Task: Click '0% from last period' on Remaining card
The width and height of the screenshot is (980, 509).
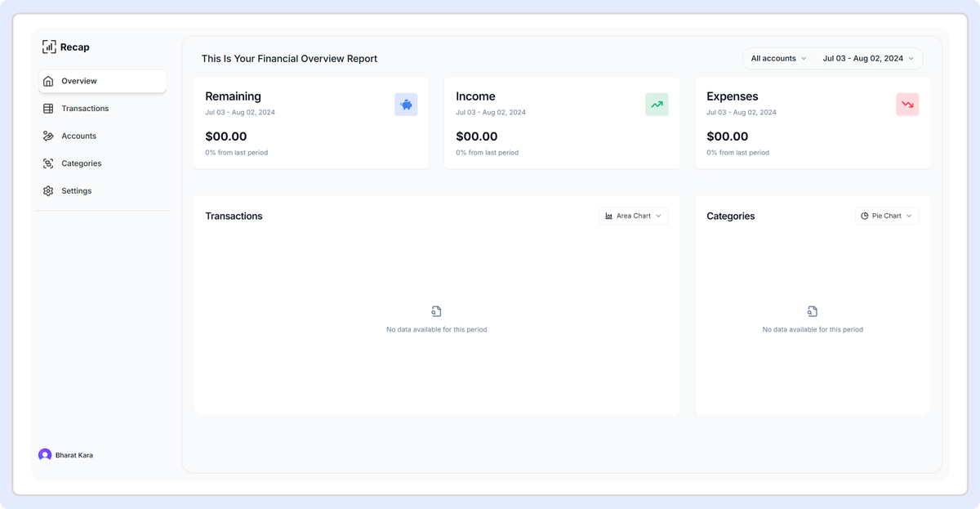Action: 236,153
